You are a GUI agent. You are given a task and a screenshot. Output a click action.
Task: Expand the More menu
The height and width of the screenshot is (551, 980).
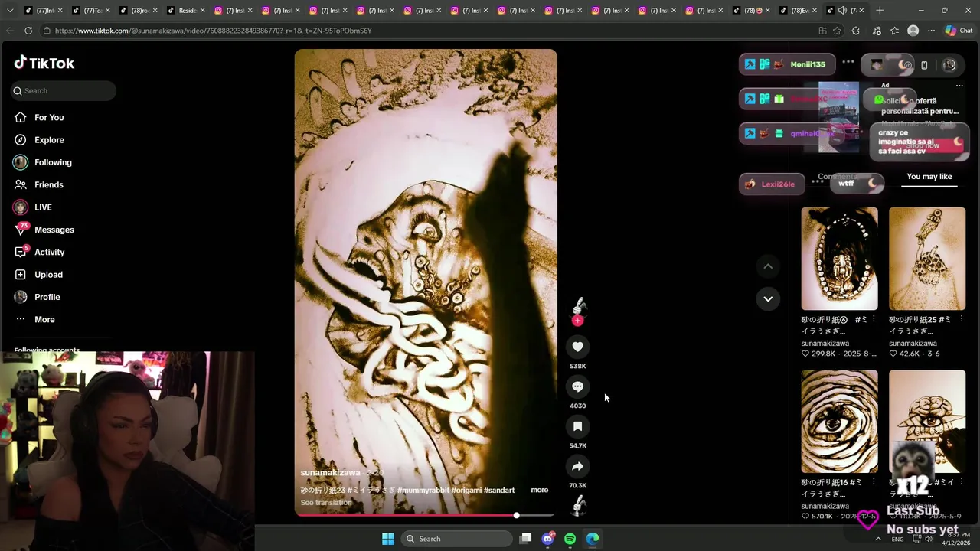click(44, 319)
